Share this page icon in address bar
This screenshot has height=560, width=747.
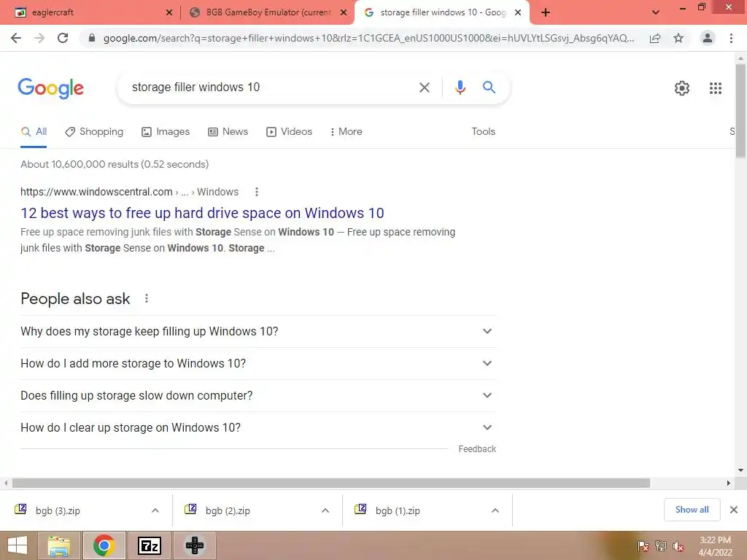click(x=655, y=38)
